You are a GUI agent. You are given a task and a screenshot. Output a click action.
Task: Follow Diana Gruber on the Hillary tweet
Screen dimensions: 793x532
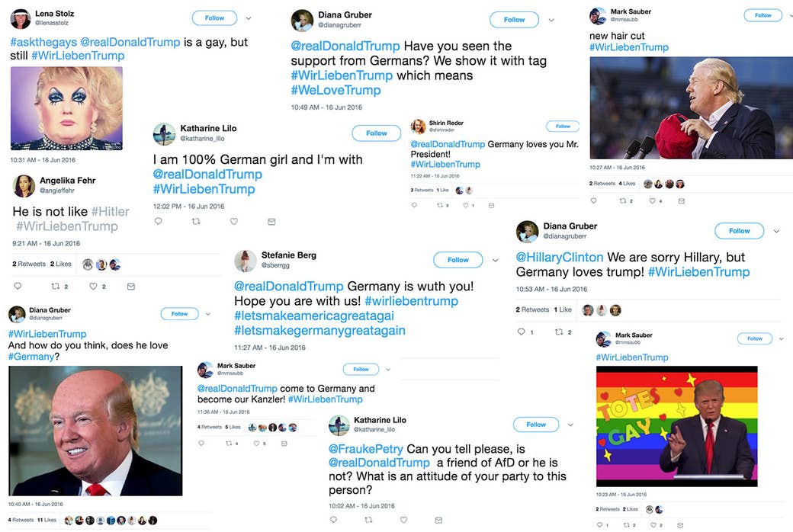739,231
